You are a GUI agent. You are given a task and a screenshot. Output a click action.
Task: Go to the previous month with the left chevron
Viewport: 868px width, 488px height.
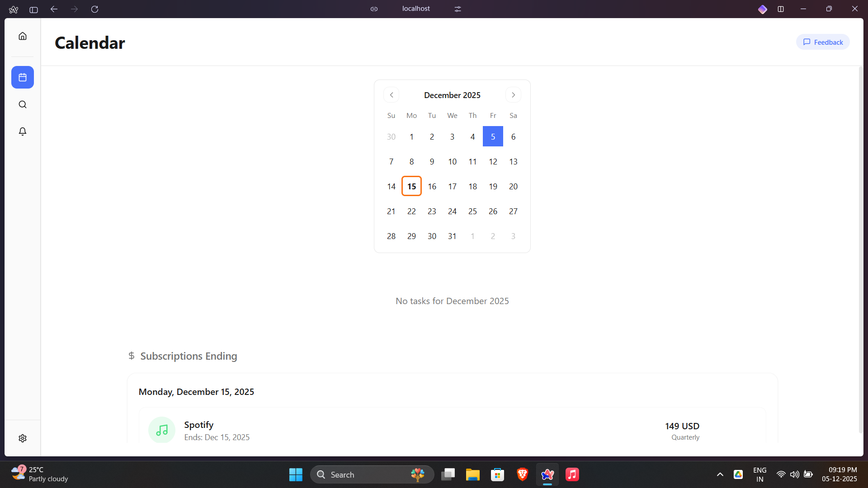(391, 94)
